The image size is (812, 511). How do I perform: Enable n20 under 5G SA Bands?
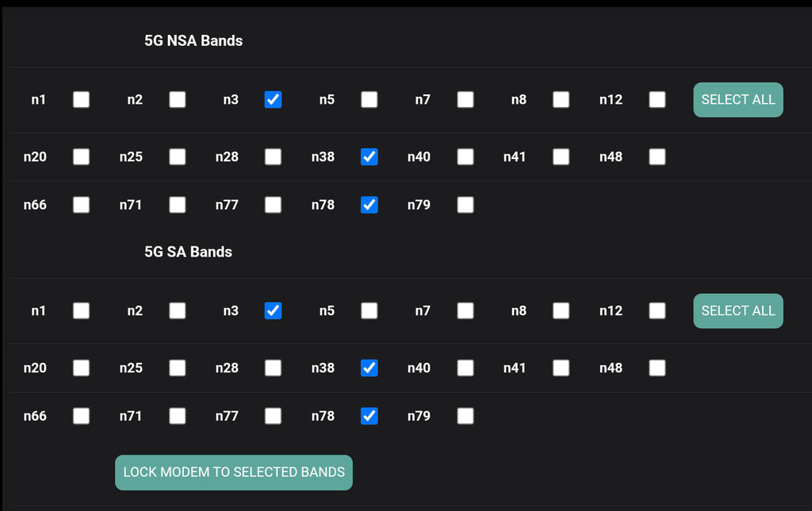tap(81, 368)
